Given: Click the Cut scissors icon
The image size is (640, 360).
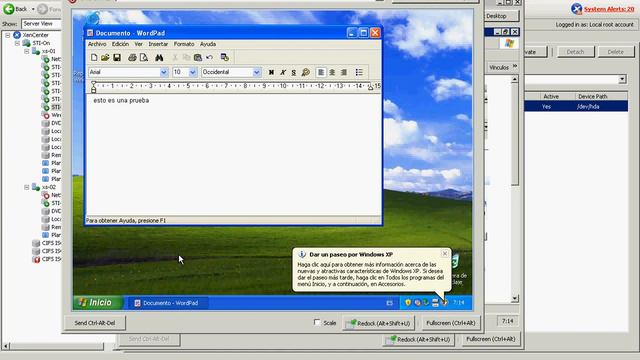Looking at the screenshot, I should (175, 58).
